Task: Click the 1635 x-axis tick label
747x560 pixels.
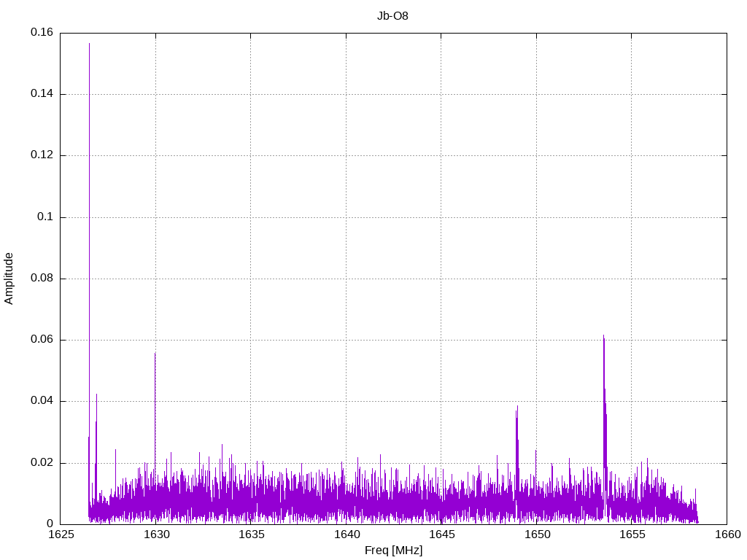Action: coord(250,534)
